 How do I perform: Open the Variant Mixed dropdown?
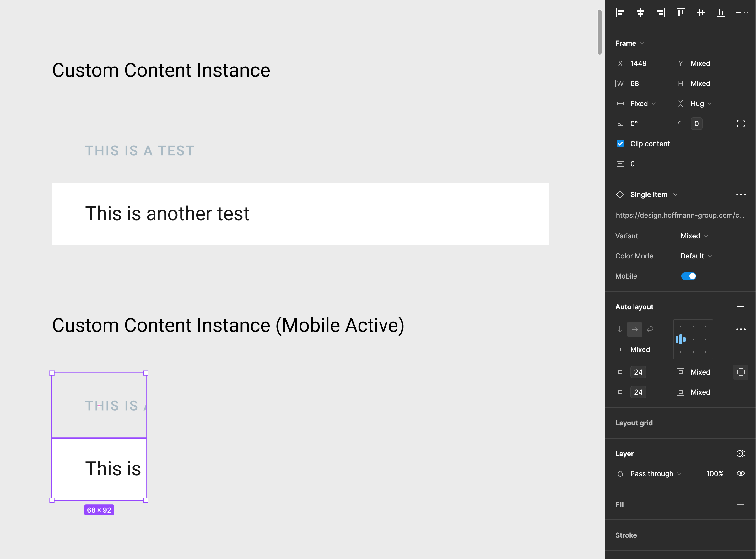(694, 236)
